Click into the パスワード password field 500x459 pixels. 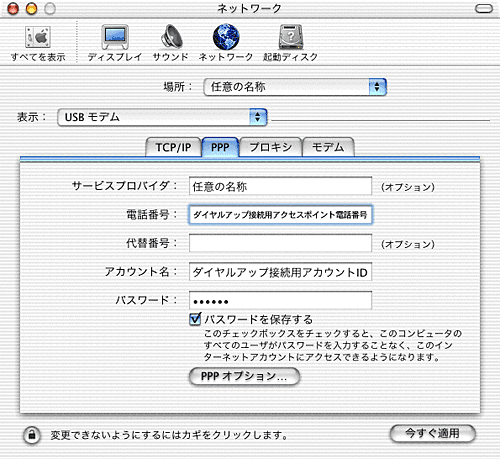pyautogui.click(x=280, y=300)
